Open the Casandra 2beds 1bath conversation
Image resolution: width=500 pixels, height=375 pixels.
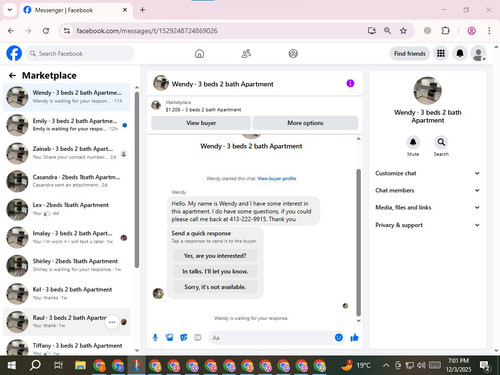coord(67,181)
